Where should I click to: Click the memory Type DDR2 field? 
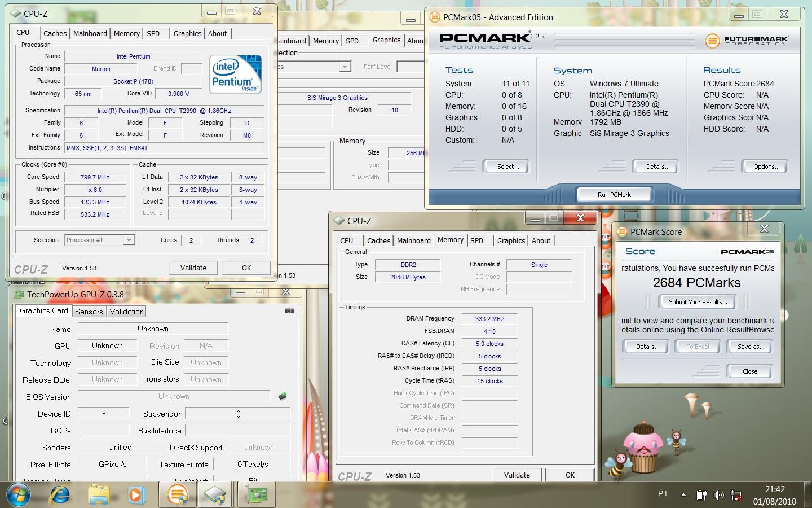[408, 265]
